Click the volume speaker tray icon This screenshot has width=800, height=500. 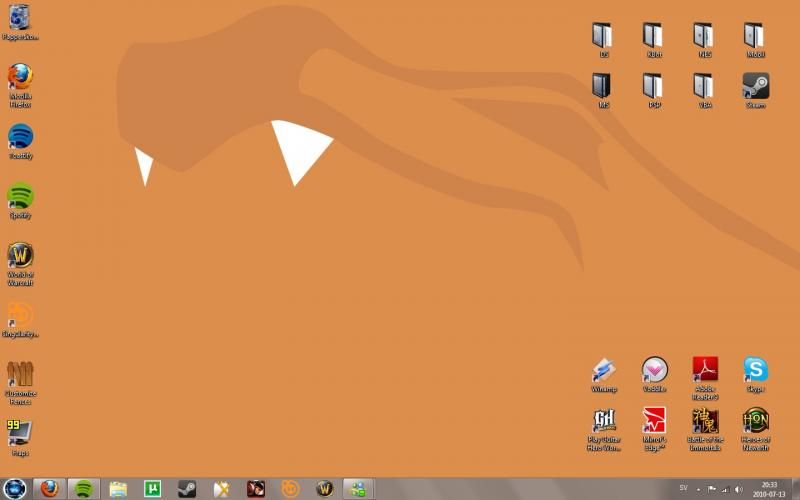tap(740, 489)
